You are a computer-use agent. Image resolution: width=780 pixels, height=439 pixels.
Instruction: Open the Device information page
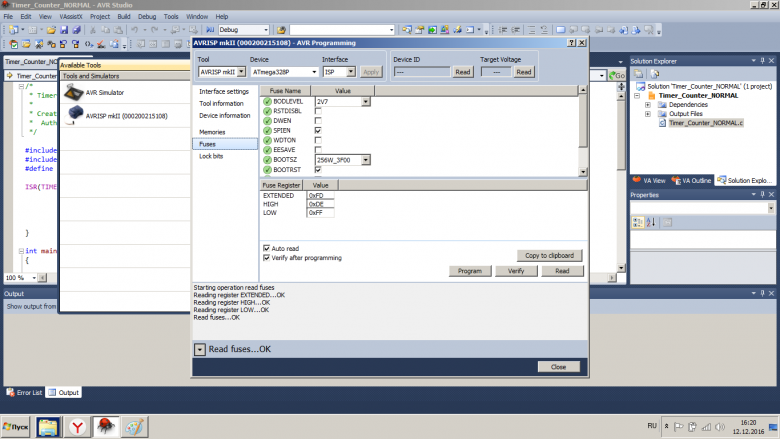point(225,115)
